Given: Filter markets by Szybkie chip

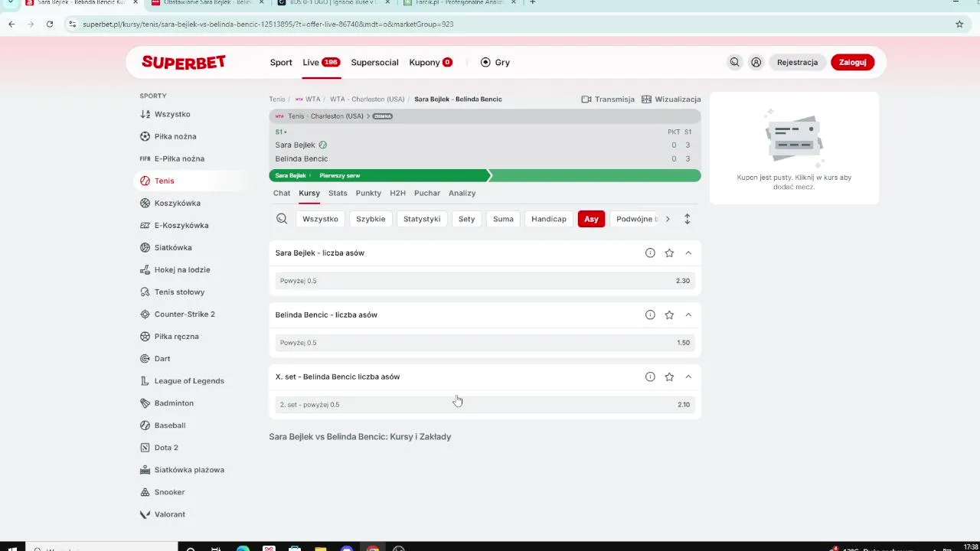Looking at the screenshot, I should (x=371, y=219).
